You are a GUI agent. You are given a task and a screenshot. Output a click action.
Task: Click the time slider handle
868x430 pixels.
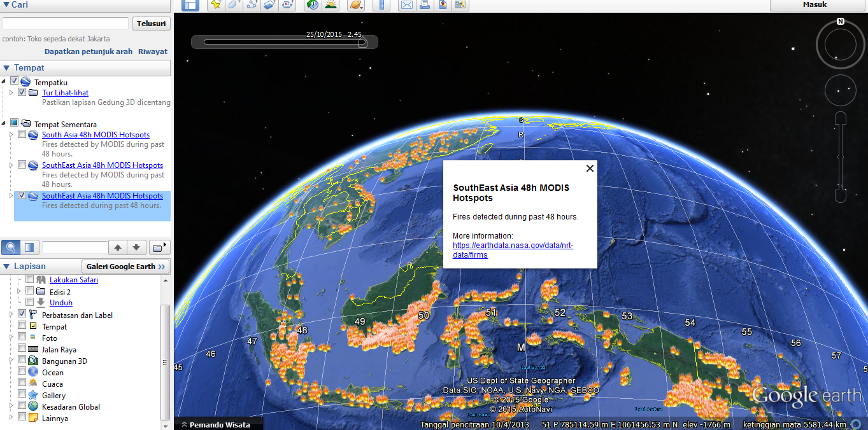(362, 43)
